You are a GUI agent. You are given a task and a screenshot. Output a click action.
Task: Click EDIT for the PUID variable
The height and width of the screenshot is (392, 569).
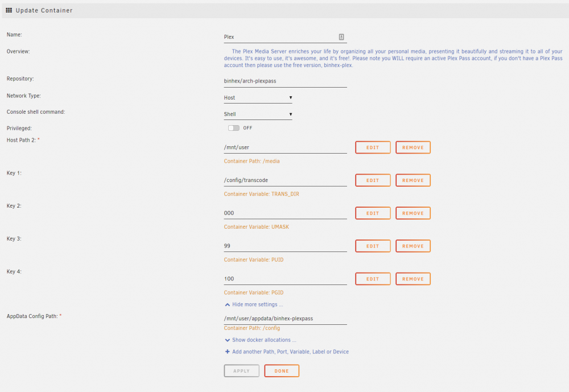click(x=373, y=246)
